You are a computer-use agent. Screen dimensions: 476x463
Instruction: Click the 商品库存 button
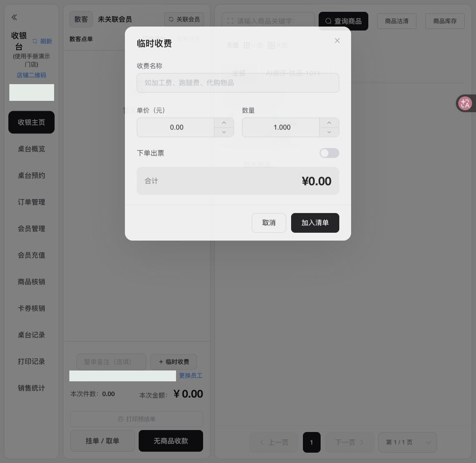[445, 21]
